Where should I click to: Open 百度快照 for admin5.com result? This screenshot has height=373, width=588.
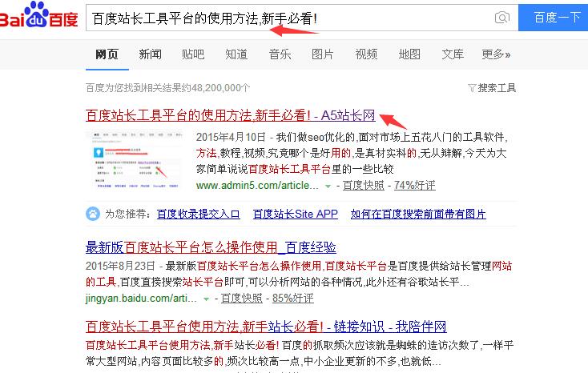tap(364, 185)
